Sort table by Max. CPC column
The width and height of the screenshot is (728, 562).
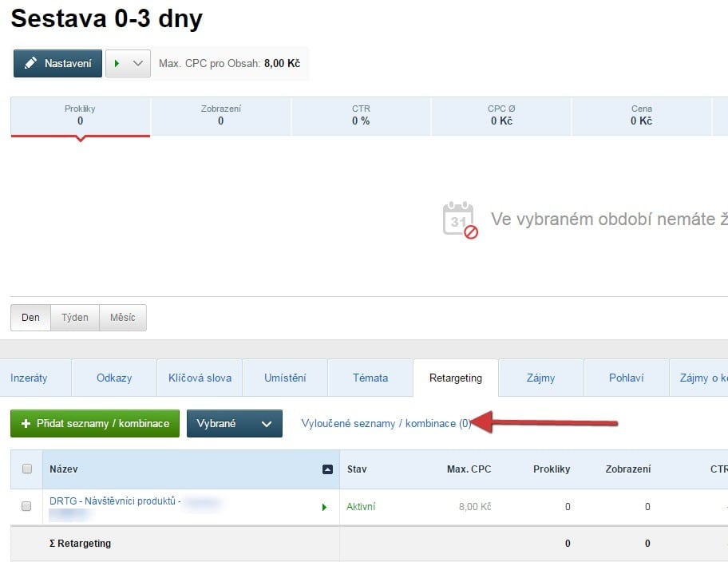click(x=469, y=469)
